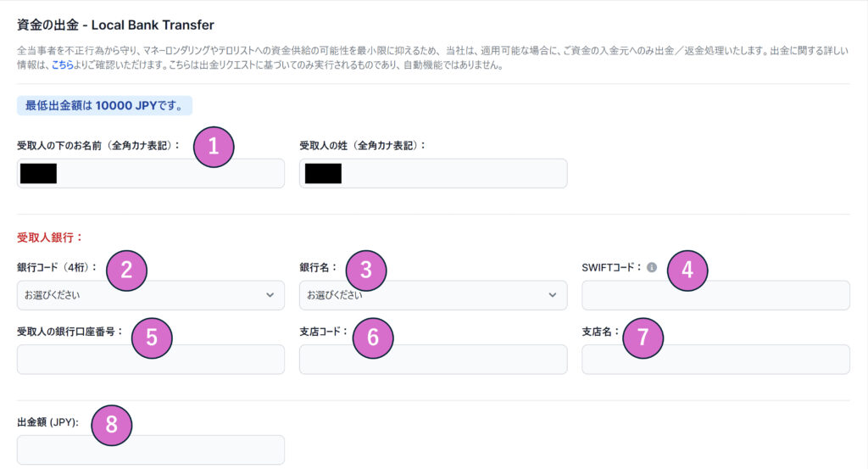Focus the 出金額 (JPY) amount field
868x469 pixels.
150,449
